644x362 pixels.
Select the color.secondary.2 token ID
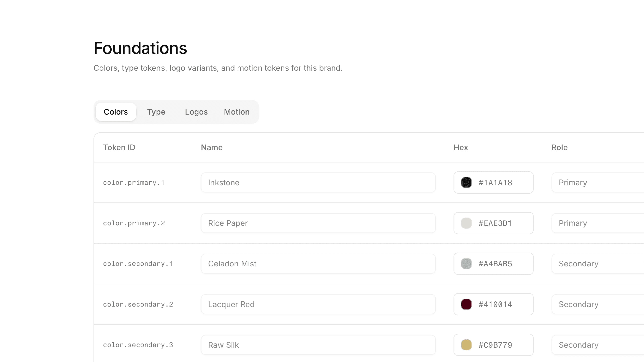click(x=138, y=304)
